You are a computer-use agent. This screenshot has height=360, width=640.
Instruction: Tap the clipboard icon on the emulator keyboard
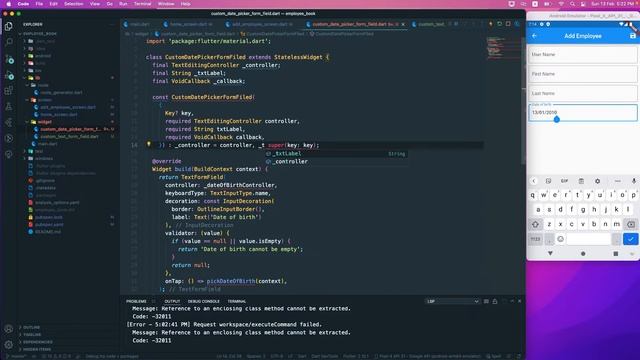pyautogui.click(x=581, y=181)
